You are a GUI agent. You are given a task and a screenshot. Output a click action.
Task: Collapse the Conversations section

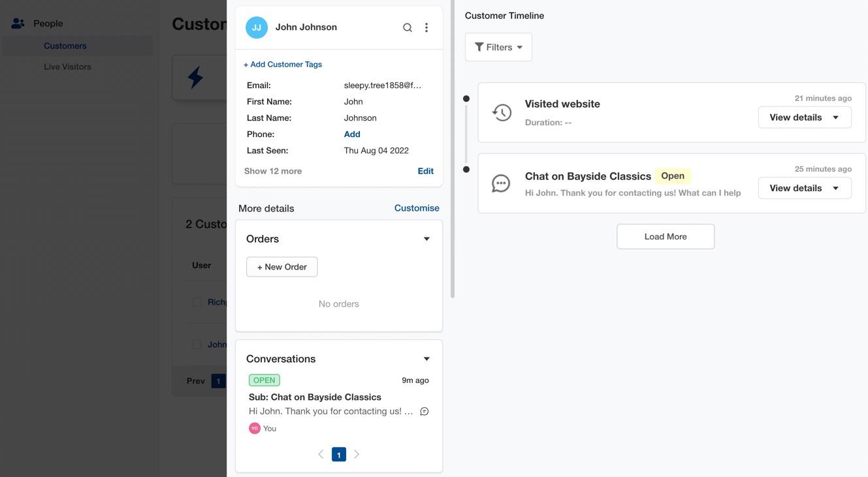(x=426, y=359)
